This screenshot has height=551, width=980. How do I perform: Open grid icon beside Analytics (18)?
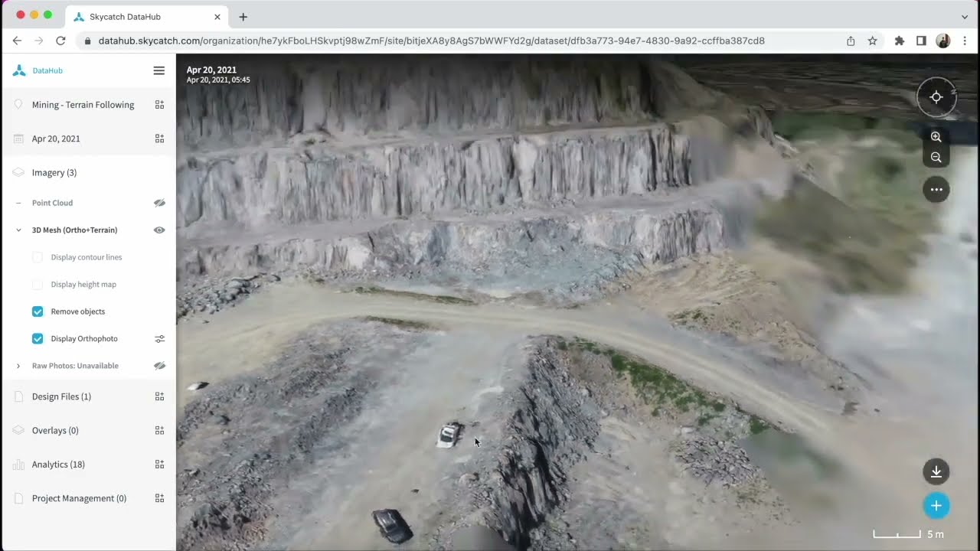(159, 465)
